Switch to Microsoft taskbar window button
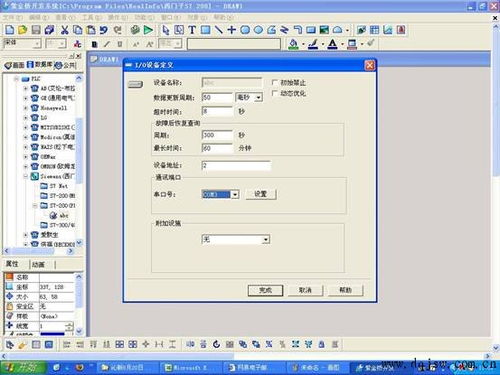 191,367
